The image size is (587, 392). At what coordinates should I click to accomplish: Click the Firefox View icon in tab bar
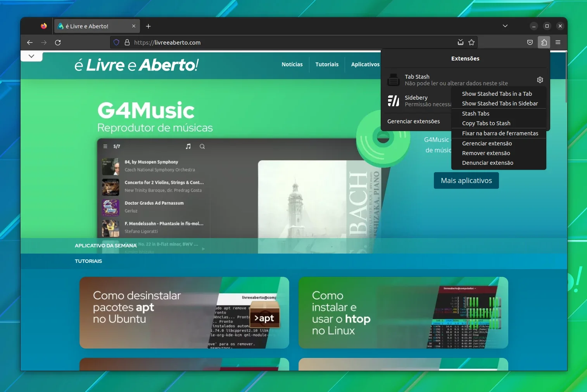pos(44,26)
